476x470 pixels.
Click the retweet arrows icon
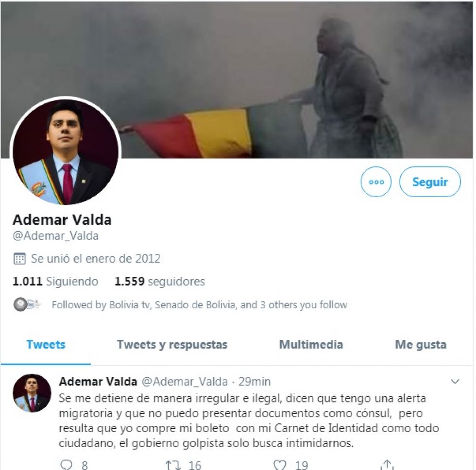pyautogui.click(x=173, y=465)
